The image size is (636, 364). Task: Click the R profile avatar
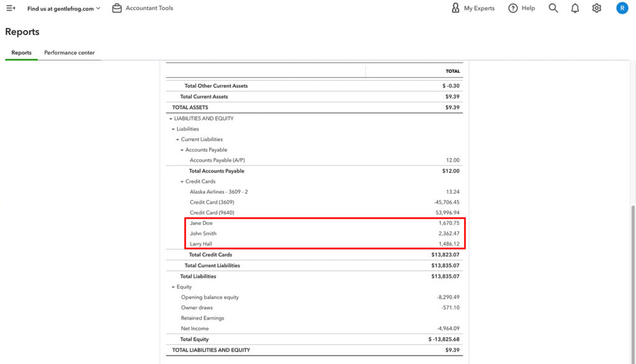(622, 8)
